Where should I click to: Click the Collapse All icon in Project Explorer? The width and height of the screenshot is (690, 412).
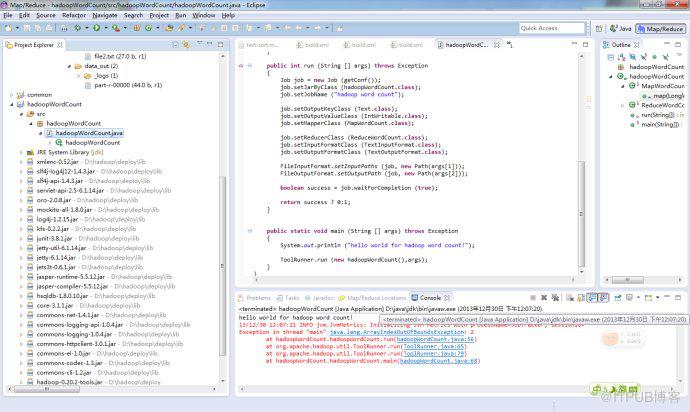tap(175, 45)
